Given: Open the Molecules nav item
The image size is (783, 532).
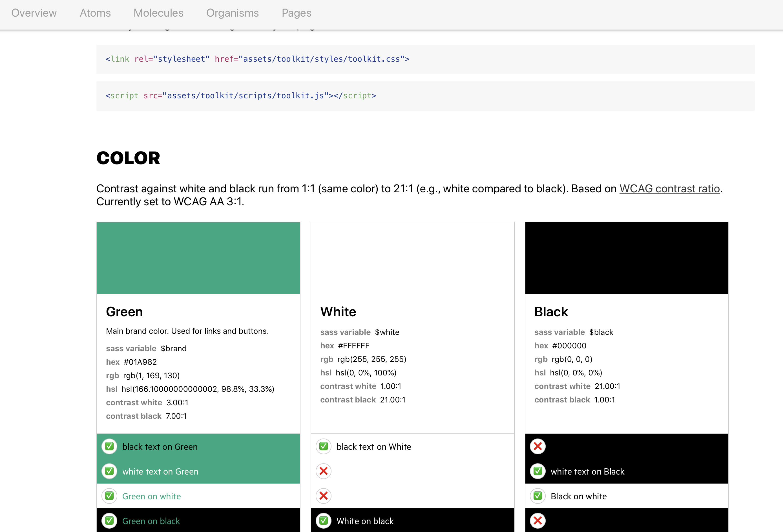Looking at the screenshot, I should [158, 13].
